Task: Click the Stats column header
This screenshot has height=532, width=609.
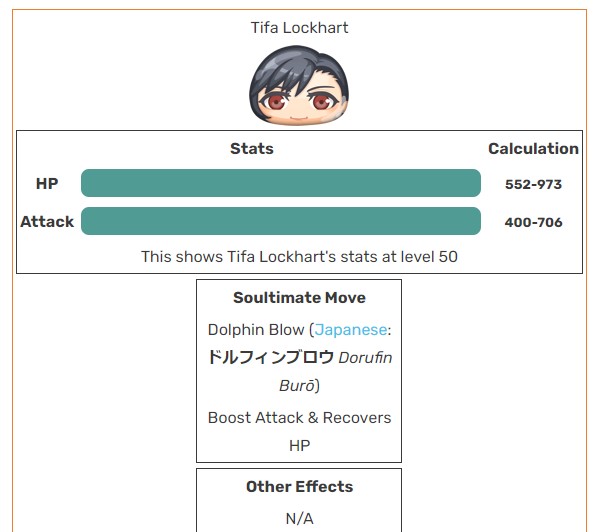Action: [x=252, y=149]
